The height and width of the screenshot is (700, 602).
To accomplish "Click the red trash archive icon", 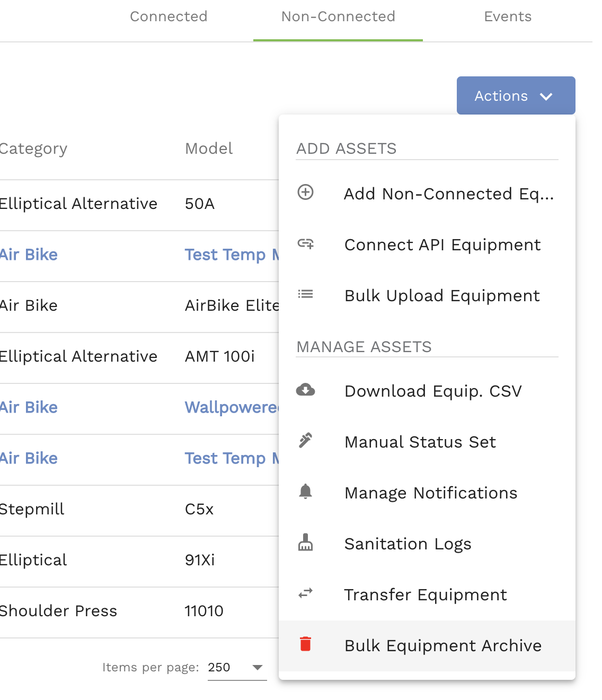I will pyautogui.click(x=305, y=644).
